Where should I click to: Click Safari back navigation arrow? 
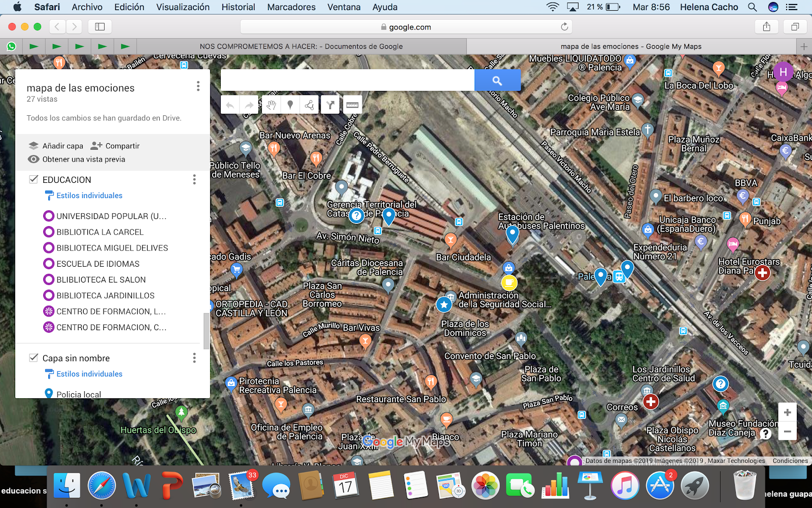[x=57, y=27]
